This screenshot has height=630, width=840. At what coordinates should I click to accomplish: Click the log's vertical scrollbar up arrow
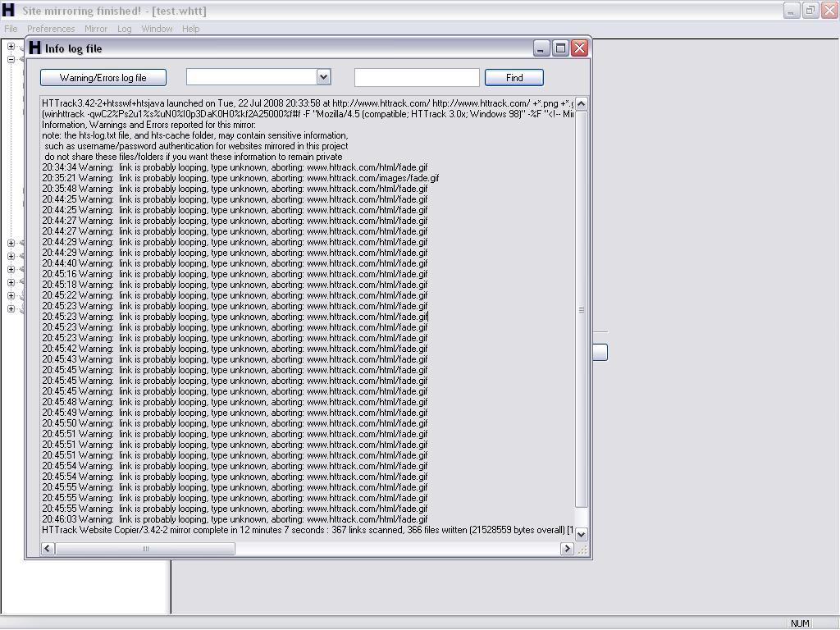click(x=582, y=103)
